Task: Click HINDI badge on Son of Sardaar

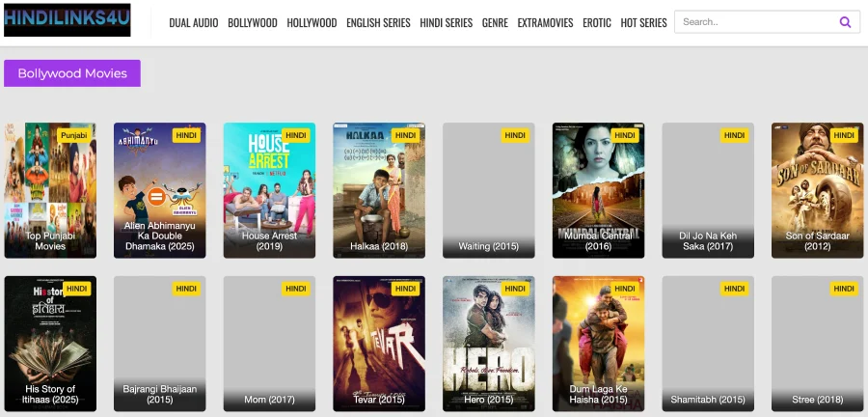Action: (x=844, y=136)
